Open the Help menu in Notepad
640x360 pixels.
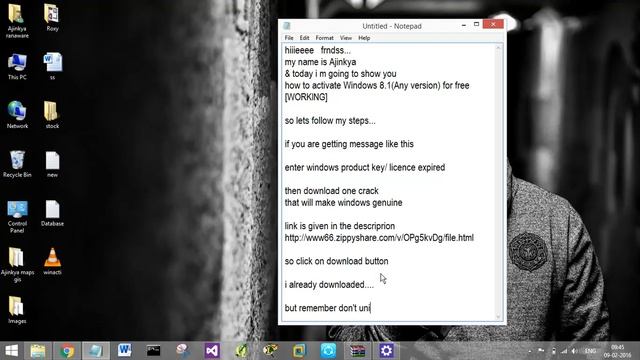click(364, 38)
